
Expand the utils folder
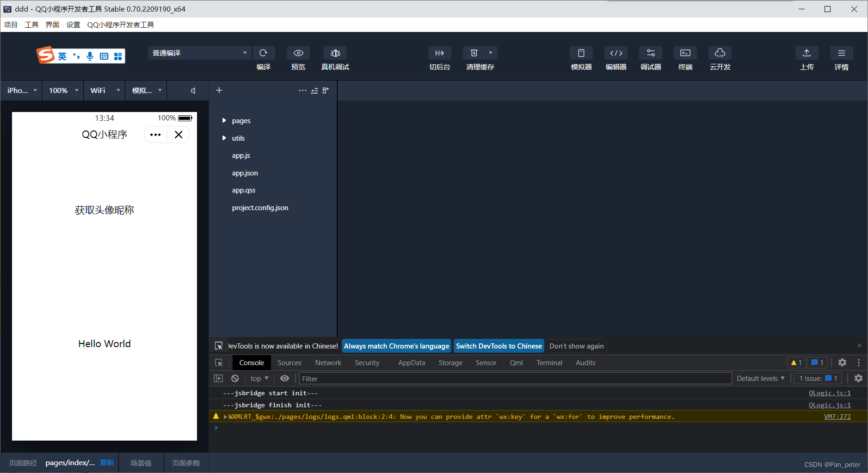pos(224,138)
